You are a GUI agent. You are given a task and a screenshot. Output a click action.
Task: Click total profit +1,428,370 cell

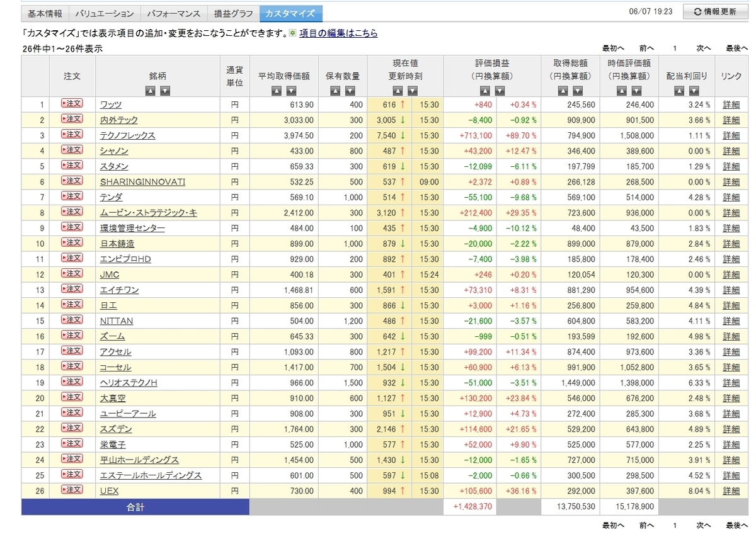click(470, 507)
